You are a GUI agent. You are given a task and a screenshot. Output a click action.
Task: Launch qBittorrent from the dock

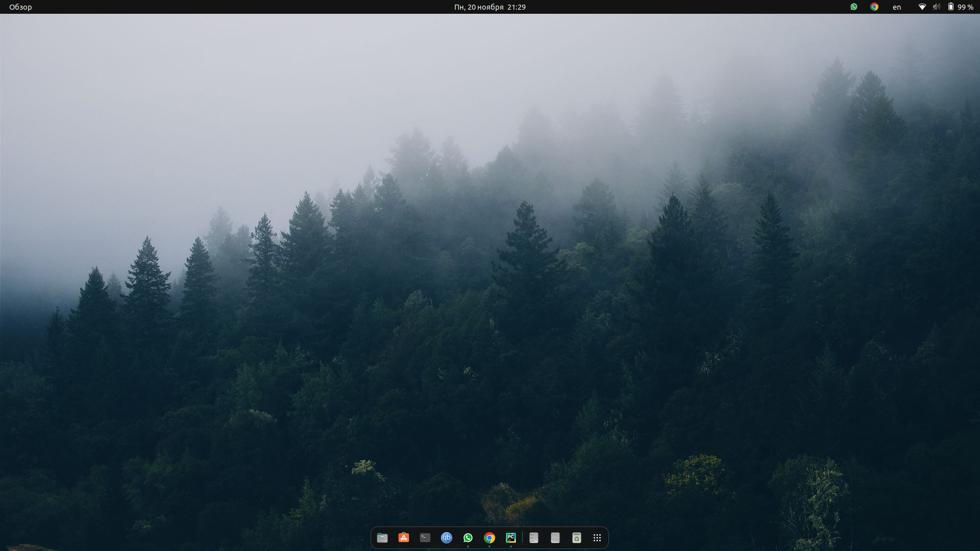447,538
